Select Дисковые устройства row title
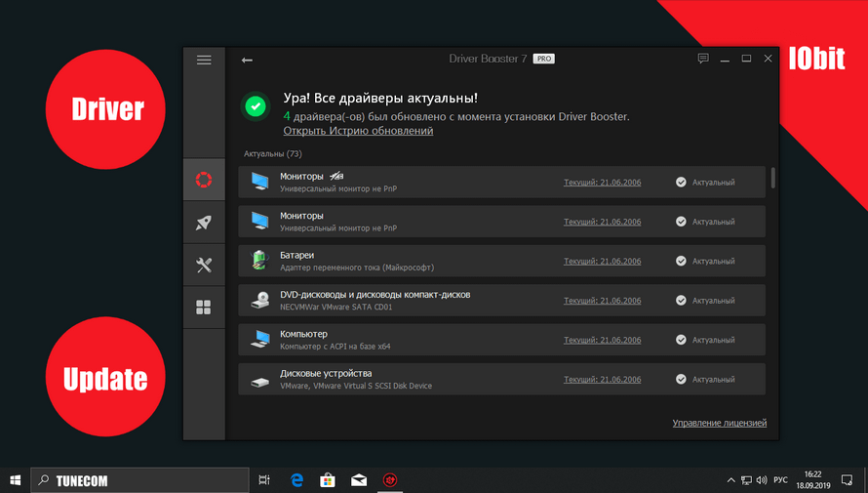This screenshot has height=493, width=868. coord(326,373)
